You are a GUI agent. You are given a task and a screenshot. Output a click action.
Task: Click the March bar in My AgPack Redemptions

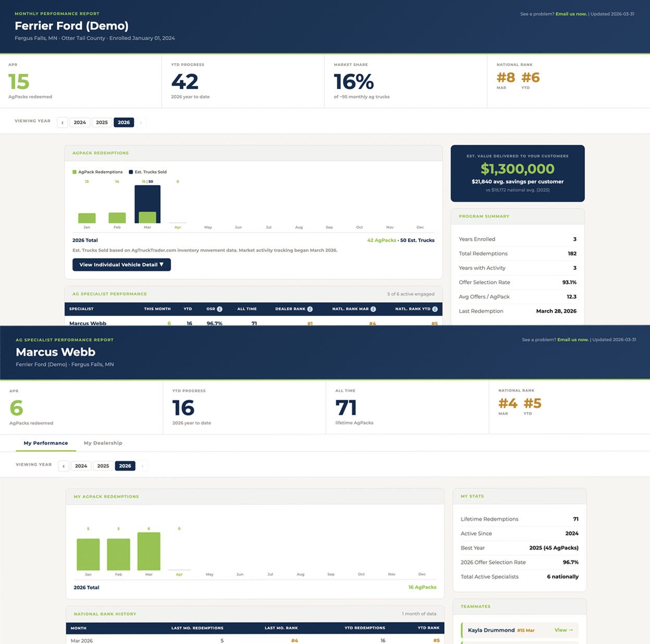point(149,552)
